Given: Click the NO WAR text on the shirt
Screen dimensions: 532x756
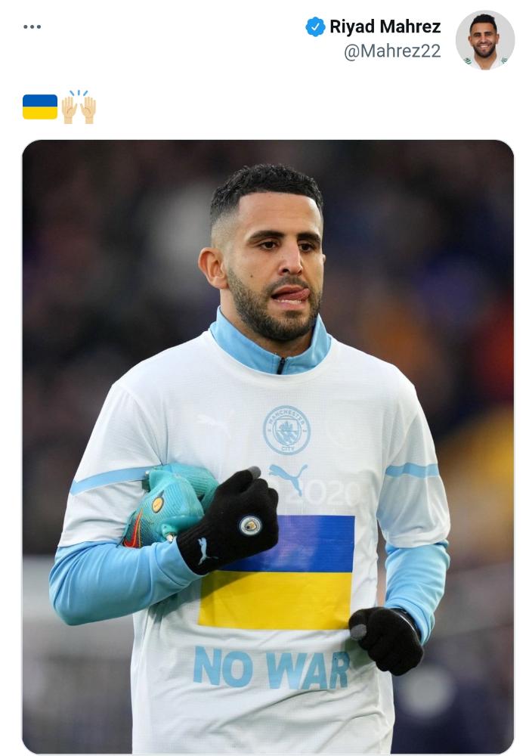Looking at the screenshot, I should tap(272, 668).
